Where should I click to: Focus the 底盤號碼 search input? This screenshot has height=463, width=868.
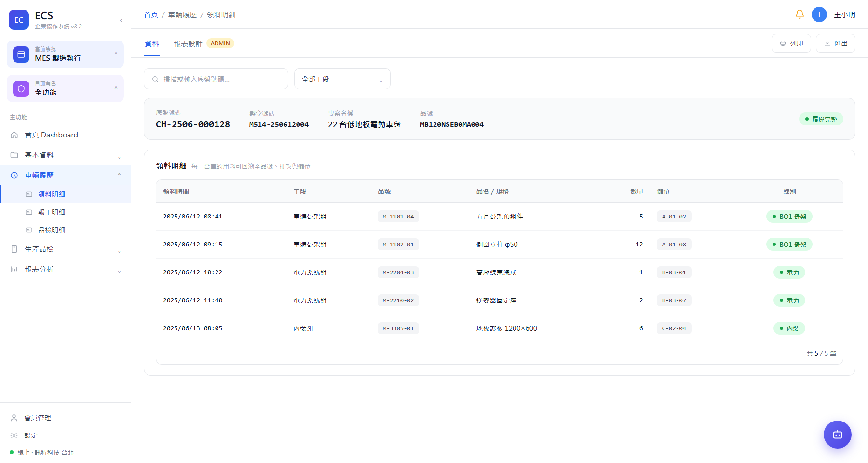[216, 79]
